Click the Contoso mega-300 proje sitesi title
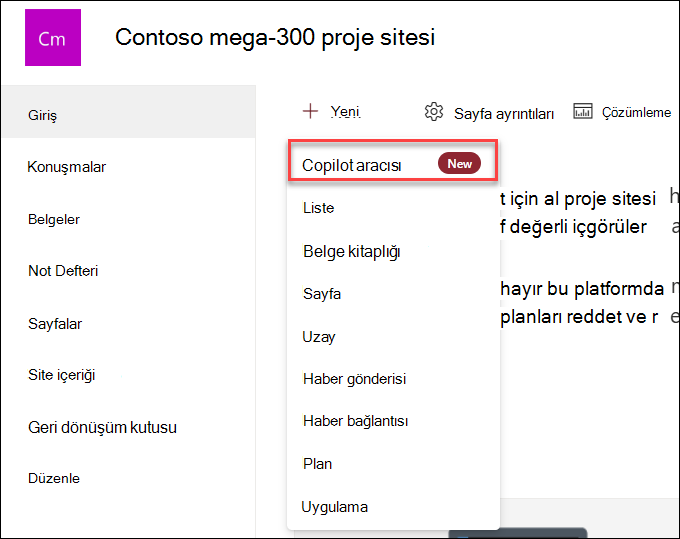 (275, 38)
